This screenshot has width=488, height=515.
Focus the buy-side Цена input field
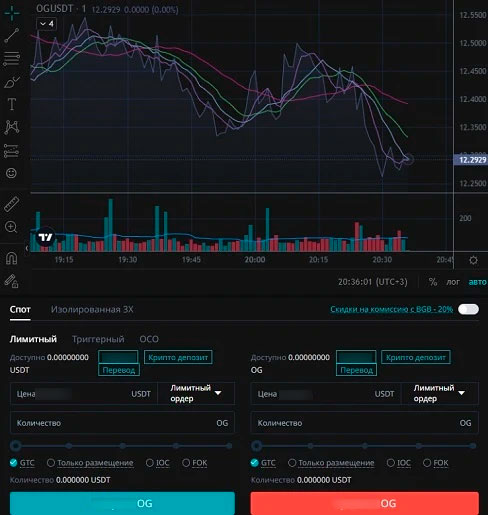pyautogui.click(x=83, y=394)
